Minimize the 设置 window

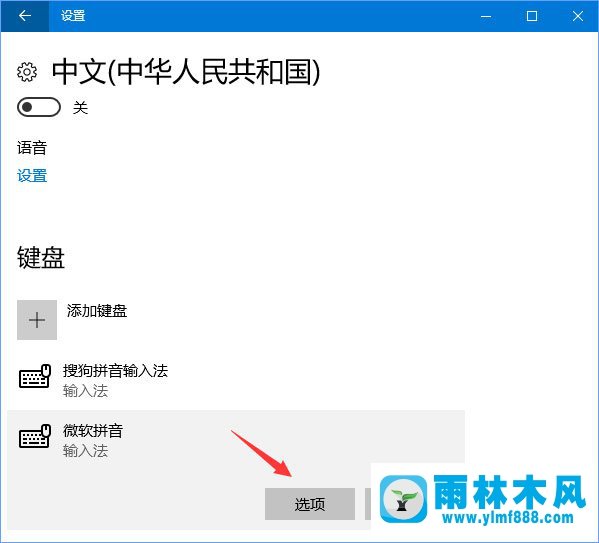tap(486, 16)
